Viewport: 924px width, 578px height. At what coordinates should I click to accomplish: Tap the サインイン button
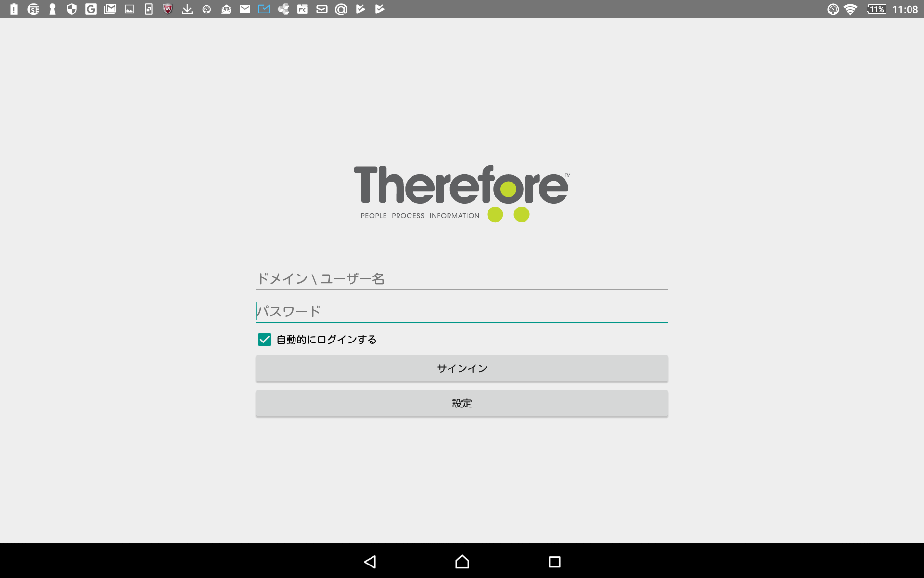click(462, 368)
